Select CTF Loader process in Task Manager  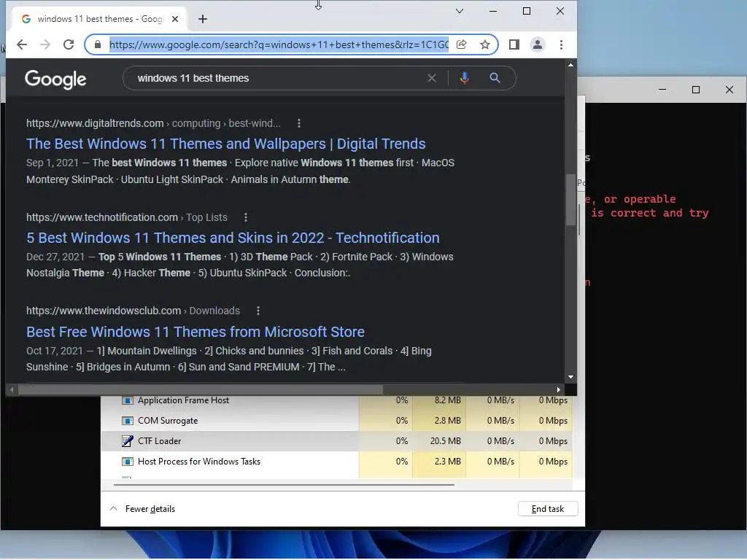336,441
